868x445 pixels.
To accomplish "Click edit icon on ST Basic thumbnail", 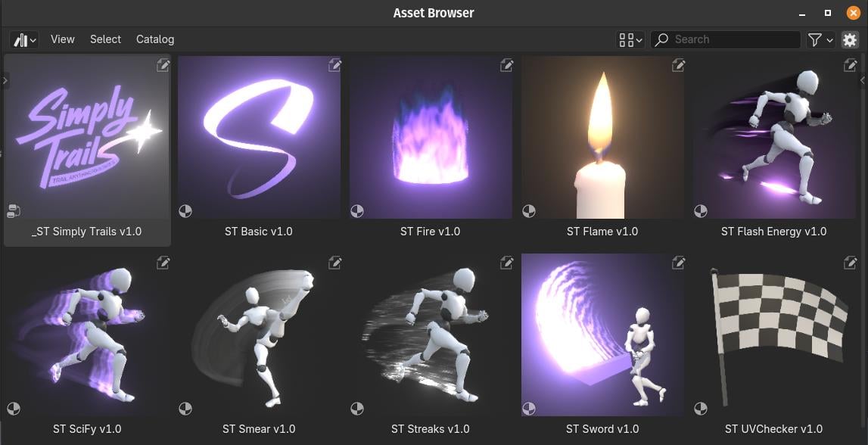I will coord(334,65).
